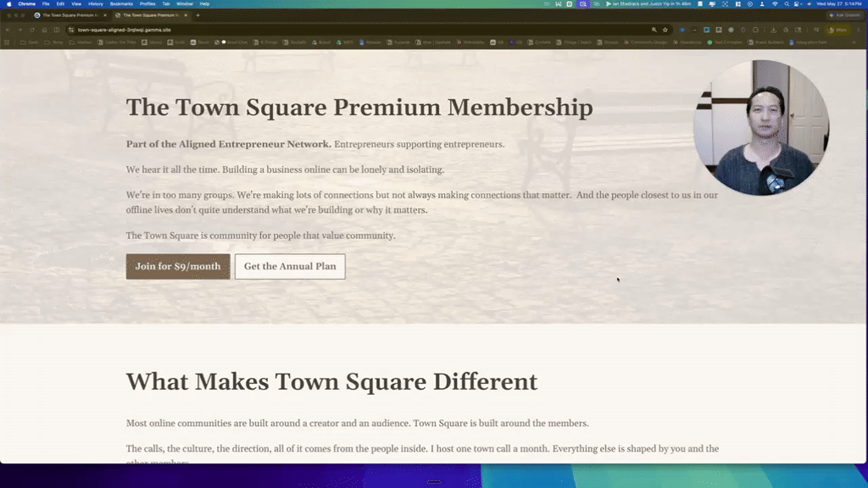Viewport: 868px width, 488px height.
Task: Bookmark this page with the star icon
Action: click(665, 30)
